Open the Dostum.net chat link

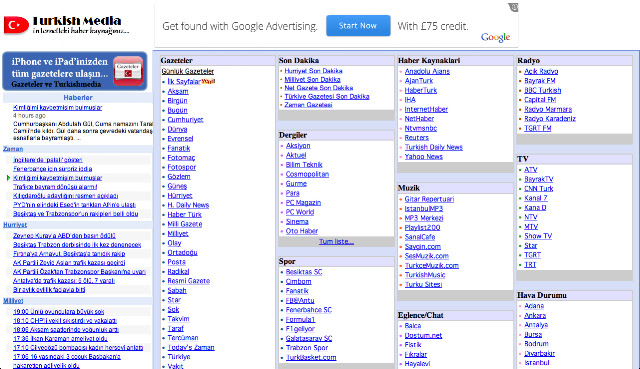click(x=423, y=336)
